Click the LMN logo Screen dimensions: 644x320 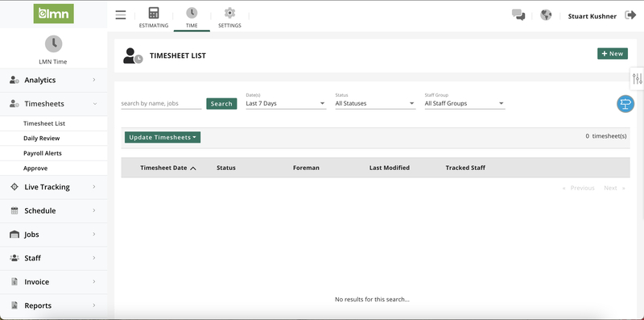pyautogui.click(x=53, y=14)
